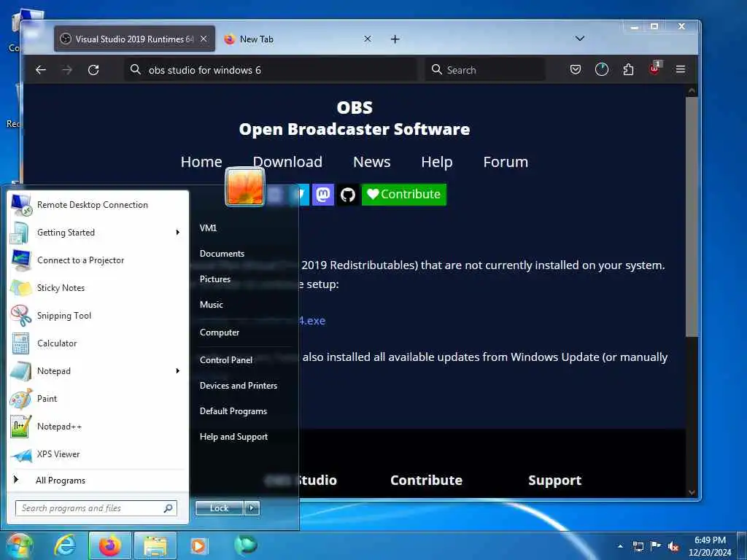
Task: Launch Calculator from the Start menu
Action: (x=98, y=343)
